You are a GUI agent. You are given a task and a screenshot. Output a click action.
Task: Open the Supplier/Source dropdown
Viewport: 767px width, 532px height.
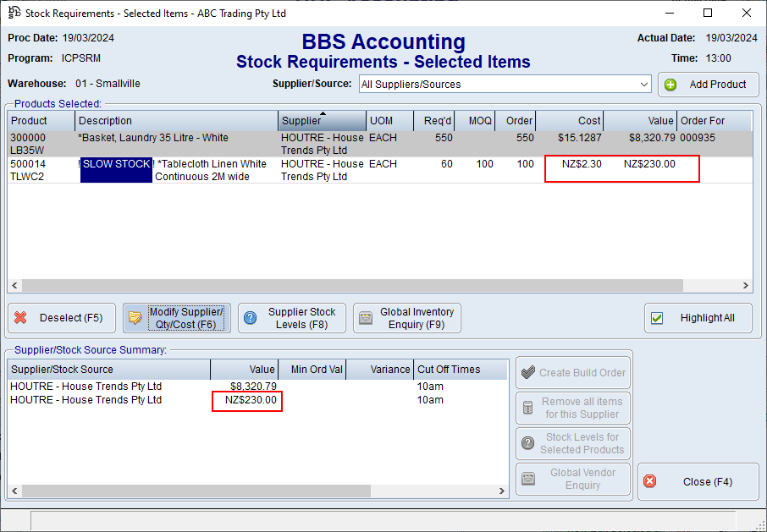pyautogui.click(x=644, y=85)
